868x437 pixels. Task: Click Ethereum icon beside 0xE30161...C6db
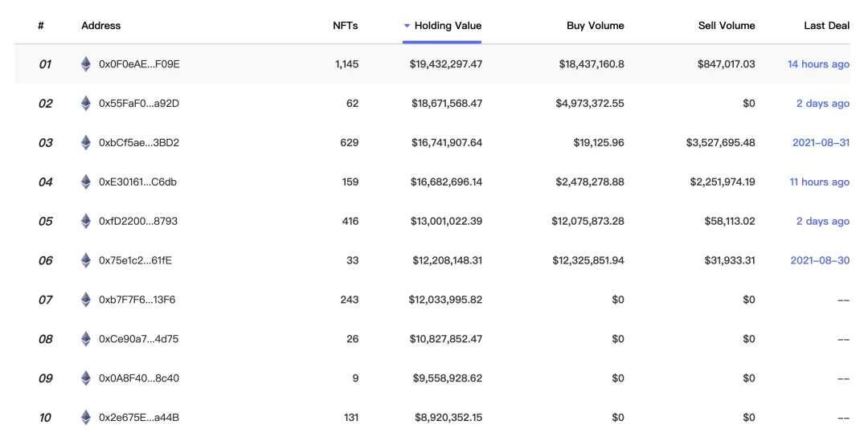coord(86,182)
